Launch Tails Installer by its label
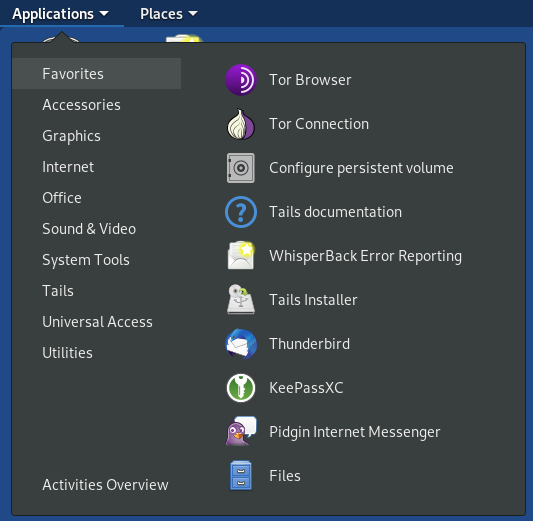Screen dimensions: 533x521 [x=313, y=300]
